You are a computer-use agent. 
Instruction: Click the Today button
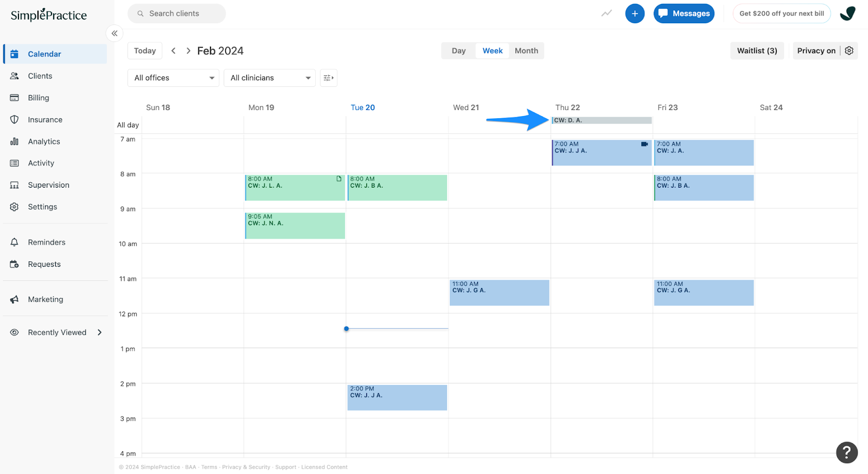point(145,51)
